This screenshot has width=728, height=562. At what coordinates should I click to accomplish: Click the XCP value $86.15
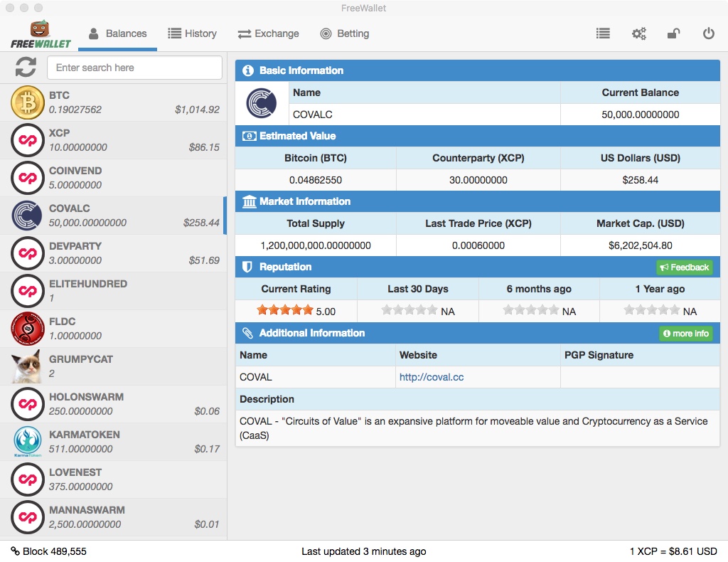(x=204, y=147)
